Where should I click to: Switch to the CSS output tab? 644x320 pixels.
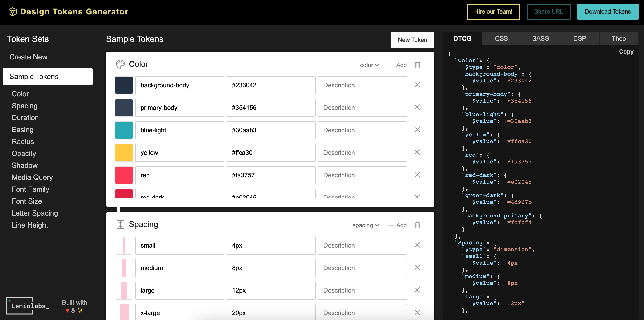(x=501, y=38)
